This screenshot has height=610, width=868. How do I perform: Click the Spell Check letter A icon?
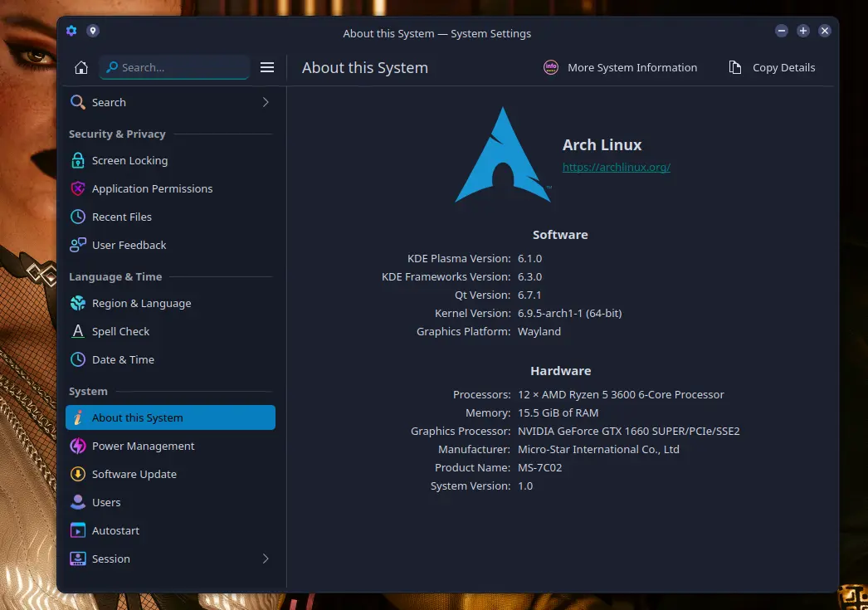click(x=78, y=332)
